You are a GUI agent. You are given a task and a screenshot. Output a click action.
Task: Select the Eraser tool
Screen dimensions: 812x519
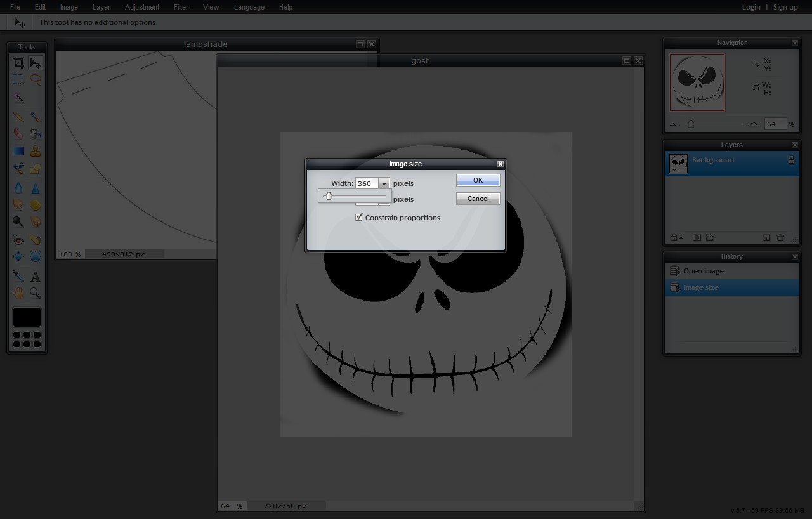coord(18,134)
